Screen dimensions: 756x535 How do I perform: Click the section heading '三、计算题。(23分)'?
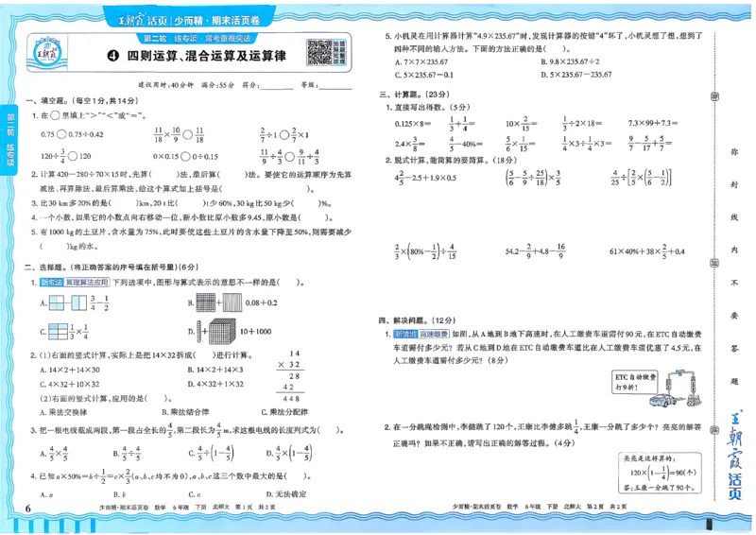(415, 95)
